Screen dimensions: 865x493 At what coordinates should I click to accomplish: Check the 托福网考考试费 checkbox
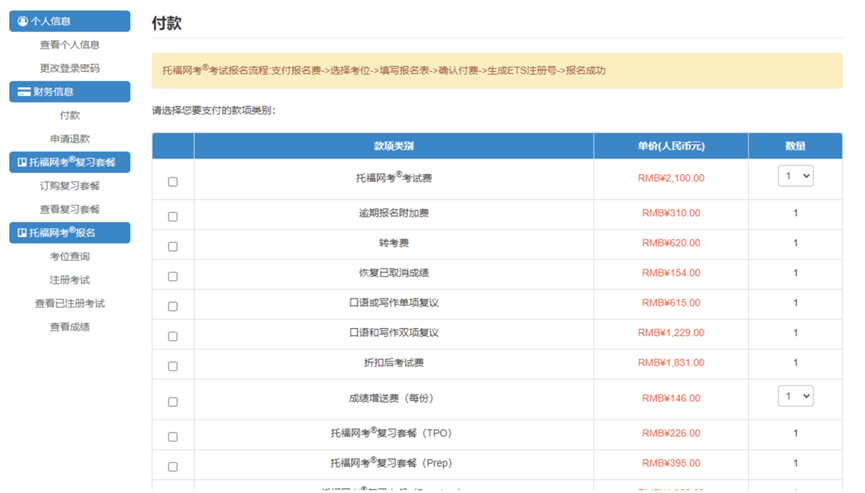coord(173,182)
